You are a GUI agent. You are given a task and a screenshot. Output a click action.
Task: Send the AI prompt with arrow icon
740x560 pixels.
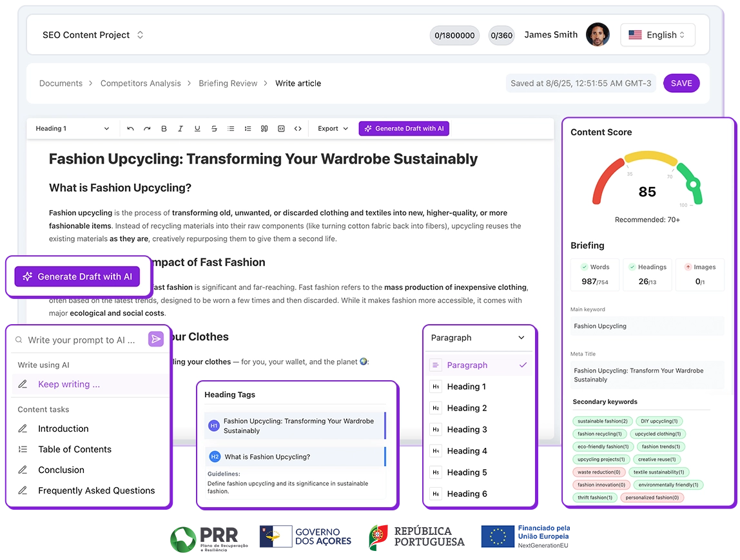(x=155, y=340)
